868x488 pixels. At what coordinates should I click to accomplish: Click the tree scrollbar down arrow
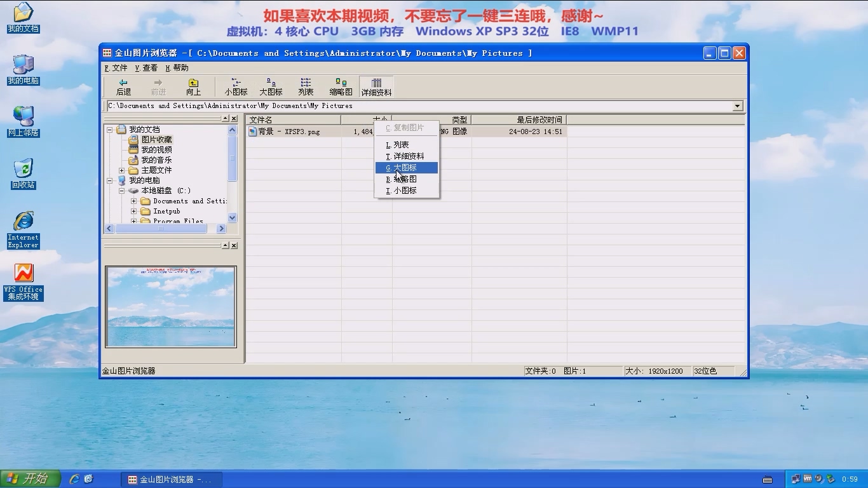click(x=232, y=217)
